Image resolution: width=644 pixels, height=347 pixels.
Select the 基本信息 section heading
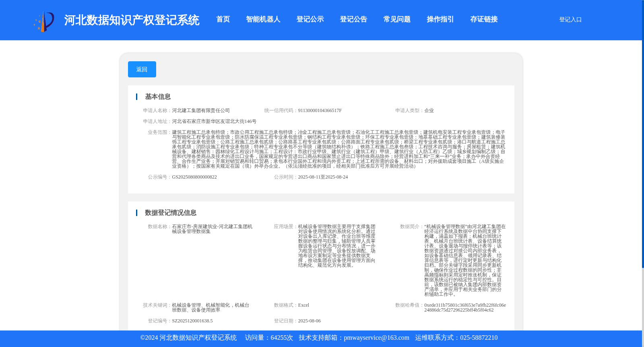(158, 97)
